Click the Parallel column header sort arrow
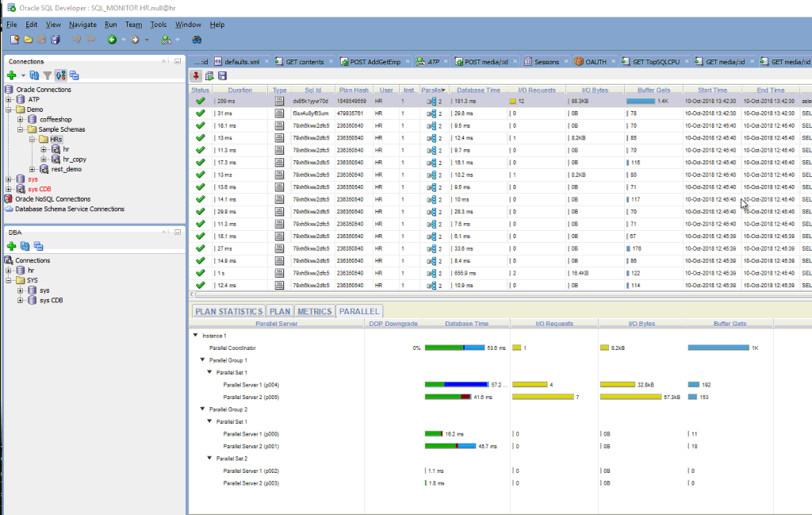 [443, 90]
